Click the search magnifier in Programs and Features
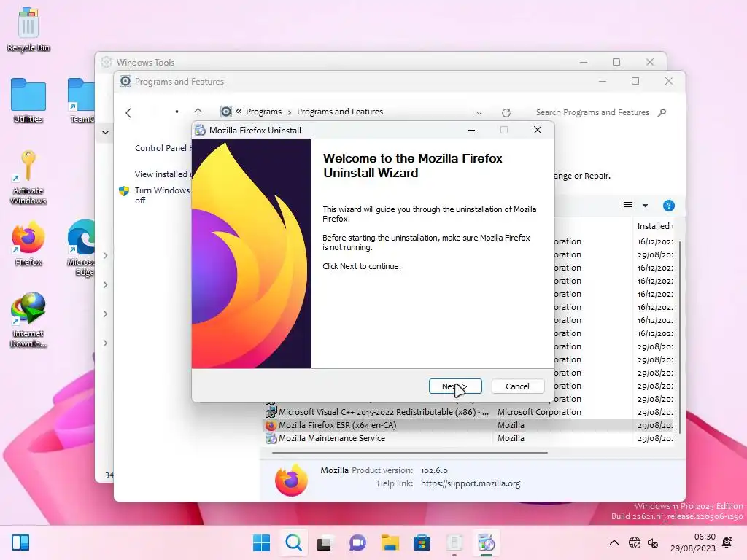This screenshot has width=747, height=560. (662, 112)
